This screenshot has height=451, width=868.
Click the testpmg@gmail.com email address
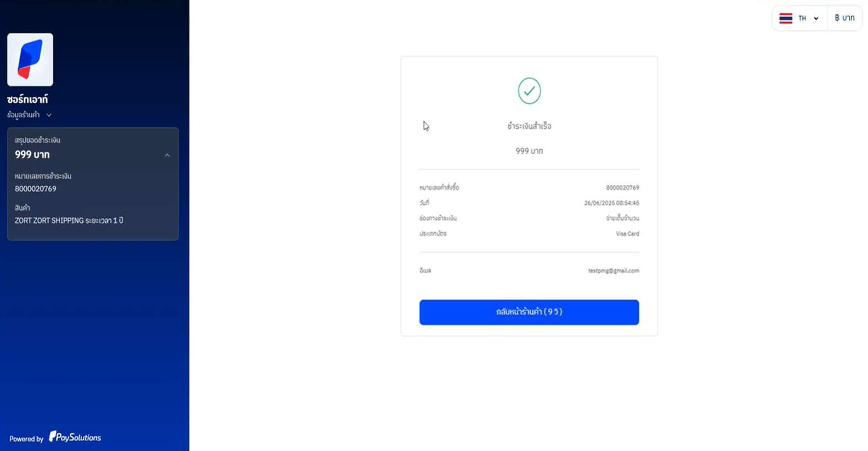click(614, 270)
